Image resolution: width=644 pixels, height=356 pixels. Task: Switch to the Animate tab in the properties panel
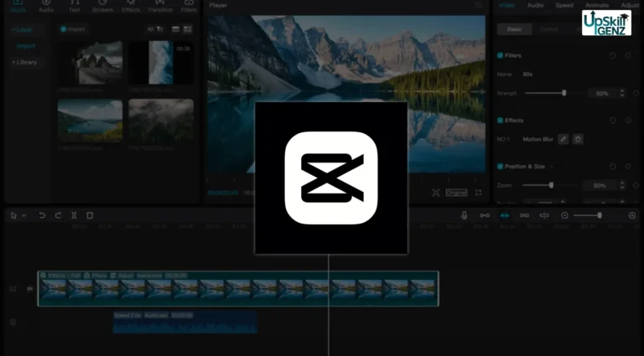click(x=597, y=5)
